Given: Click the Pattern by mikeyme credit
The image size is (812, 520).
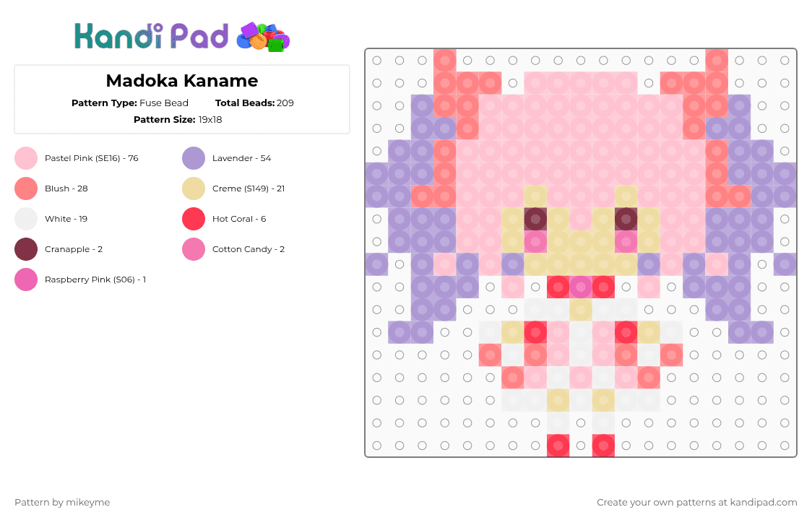Looking at the screenshot, I should point(62,503).
